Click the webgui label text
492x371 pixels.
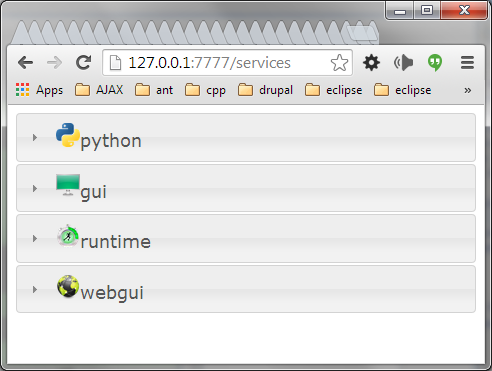pos(112,293)
